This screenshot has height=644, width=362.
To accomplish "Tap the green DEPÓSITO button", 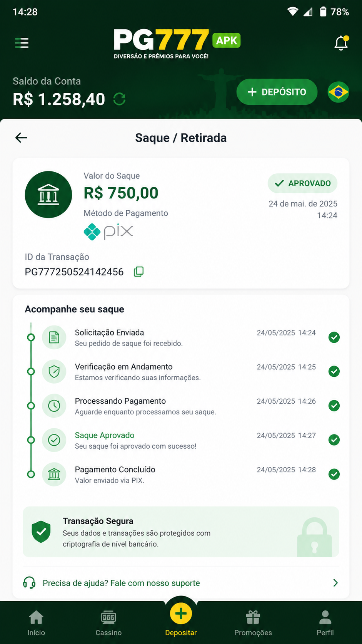I will pyautogui.click(x=277, y=92).
